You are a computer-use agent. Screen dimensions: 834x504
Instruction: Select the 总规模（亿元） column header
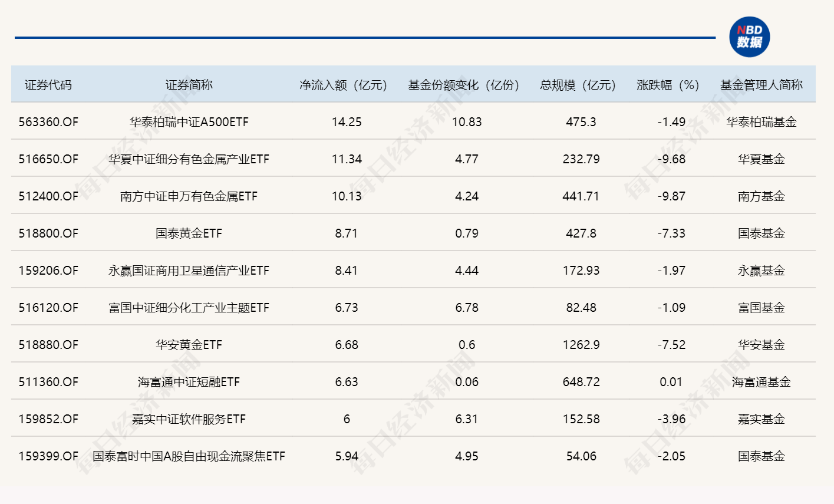tap(581, 85)
